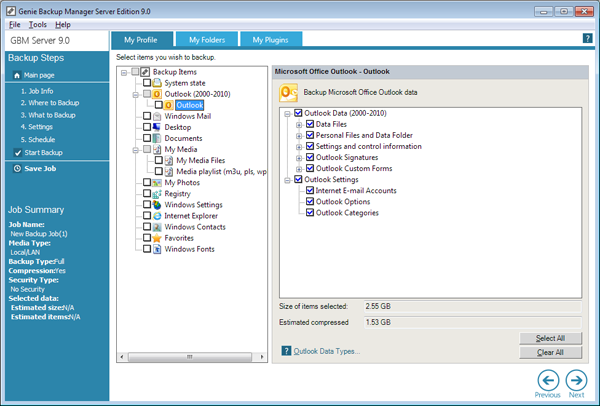Click the Previous arrow icon
Image resolution: width=600 pixels, height=406 pixels.
tap(548, 380)
